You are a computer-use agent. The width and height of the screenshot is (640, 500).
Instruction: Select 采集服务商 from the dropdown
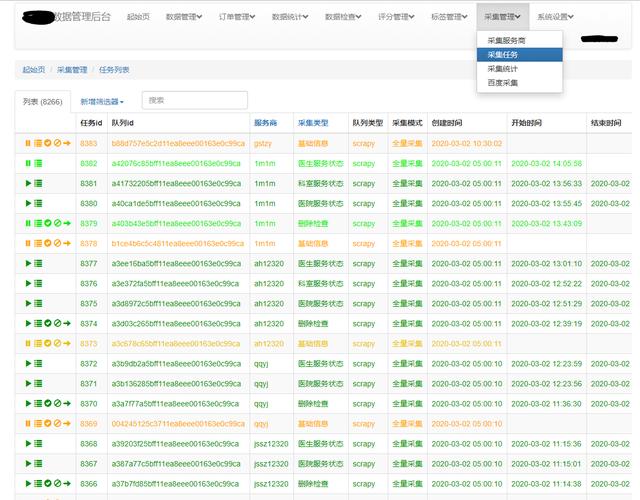click(x=520, y=40)
